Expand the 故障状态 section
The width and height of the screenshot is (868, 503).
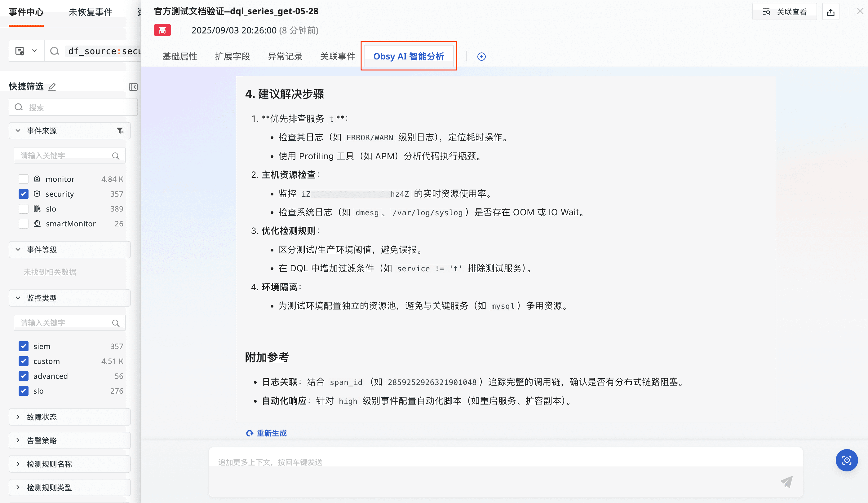(x=69, y=417)
